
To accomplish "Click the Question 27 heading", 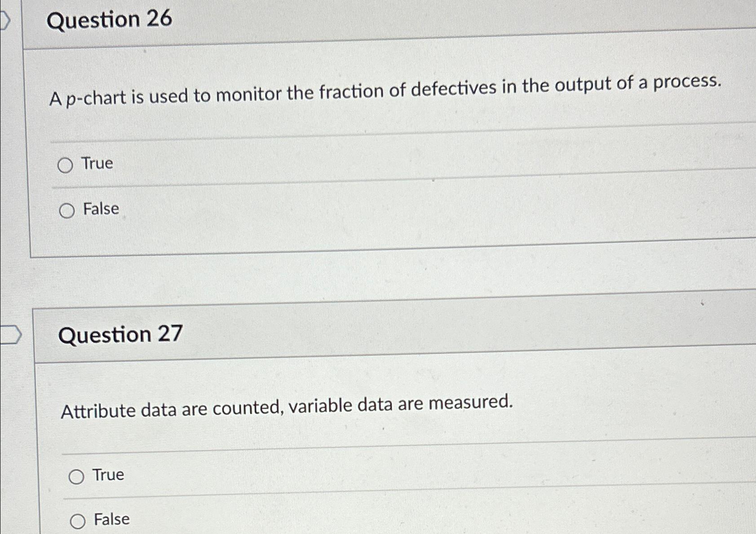I will [120, 335].
